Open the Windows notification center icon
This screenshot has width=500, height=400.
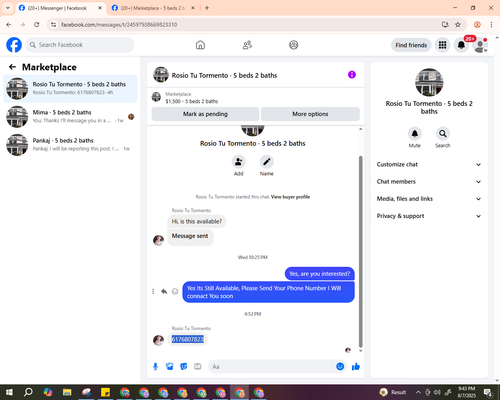489,392
